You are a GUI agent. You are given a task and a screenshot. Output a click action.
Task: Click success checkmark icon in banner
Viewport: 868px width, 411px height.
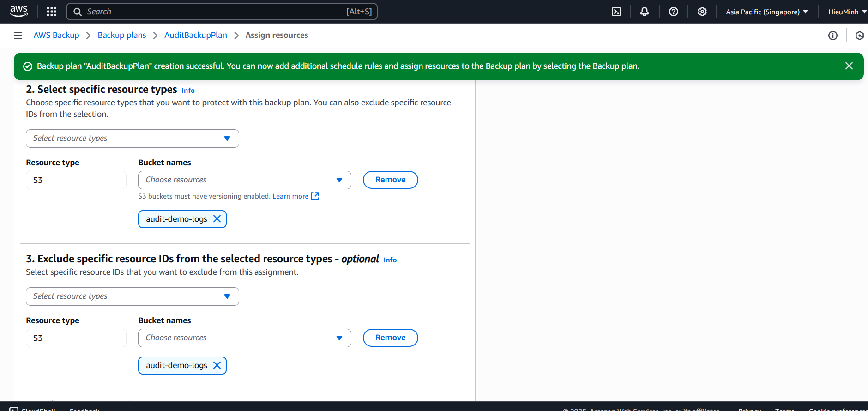pyautogui.click(x=28, y=66)
